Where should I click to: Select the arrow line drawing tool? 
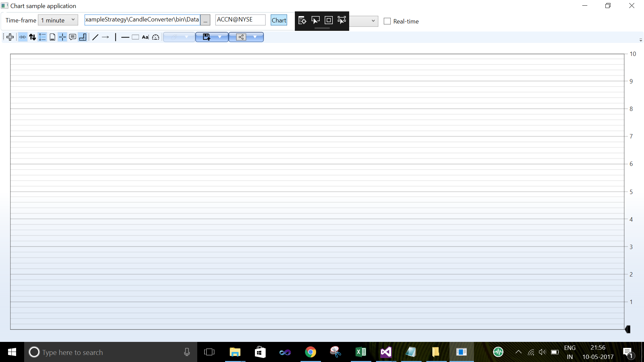coord(105,37)
